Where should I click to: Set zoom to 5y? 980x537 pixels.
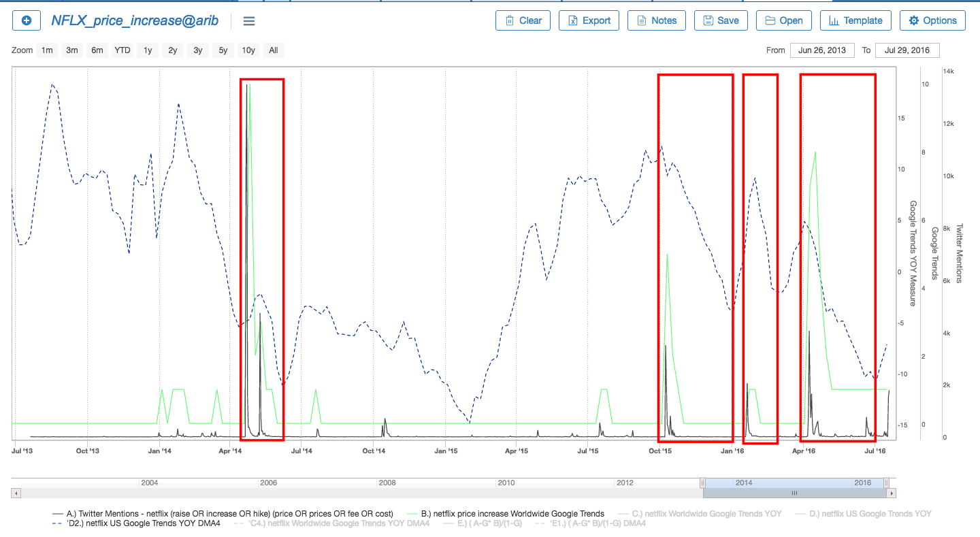point(223,50)
